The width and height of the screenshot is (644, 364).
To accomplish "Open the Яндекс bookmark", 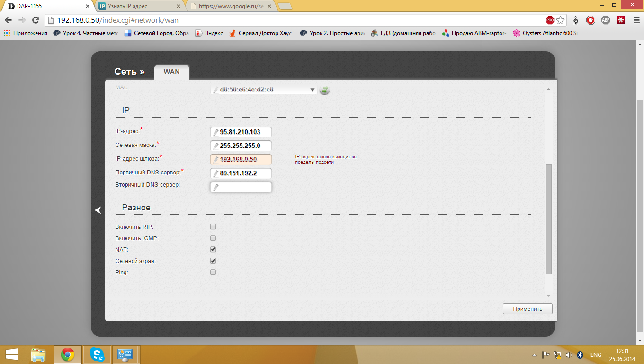I will [x=209, y=33].
